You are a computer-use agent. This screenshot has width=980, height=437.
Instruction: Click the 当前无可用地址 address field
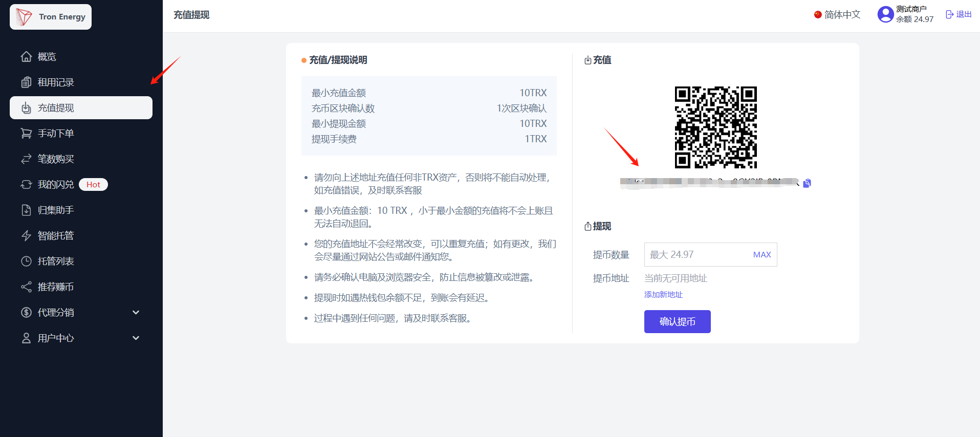click(676, 278)
